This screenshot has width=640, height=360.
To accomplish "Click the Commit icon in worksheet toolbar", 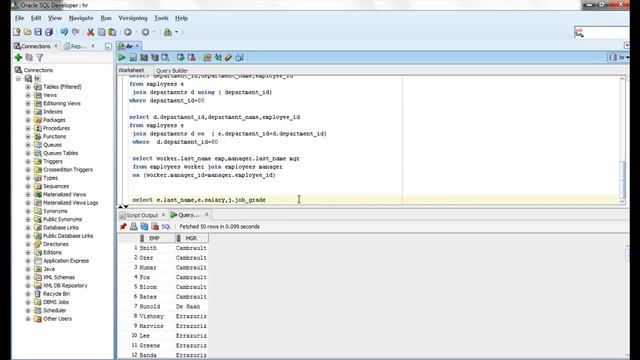I will click(180, 58).
